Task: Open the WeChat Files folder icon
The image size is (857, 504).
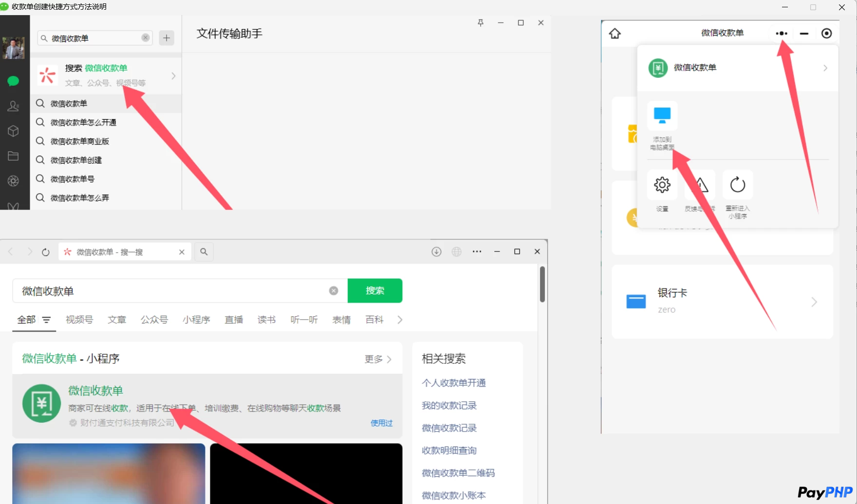Action: coord(13,156)
